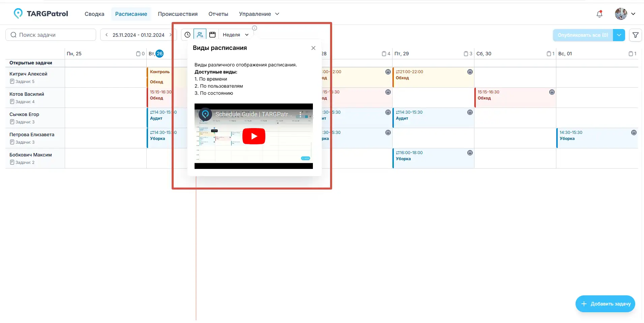Image resolution: width=644 pixels, height=323 pixels.
Task: Click the channel logo in the video header
Action: pyautogui.click(x=205, y=114)
